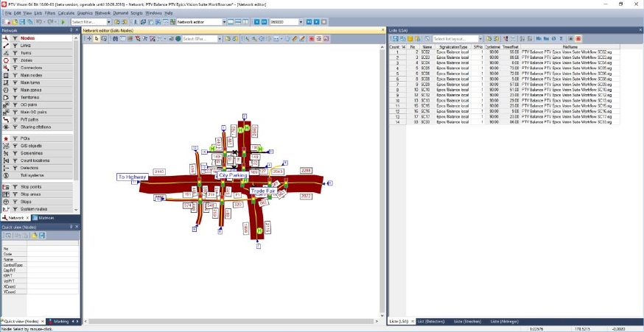Toggle the Nodes filter funnel

[x=15, y=38]
